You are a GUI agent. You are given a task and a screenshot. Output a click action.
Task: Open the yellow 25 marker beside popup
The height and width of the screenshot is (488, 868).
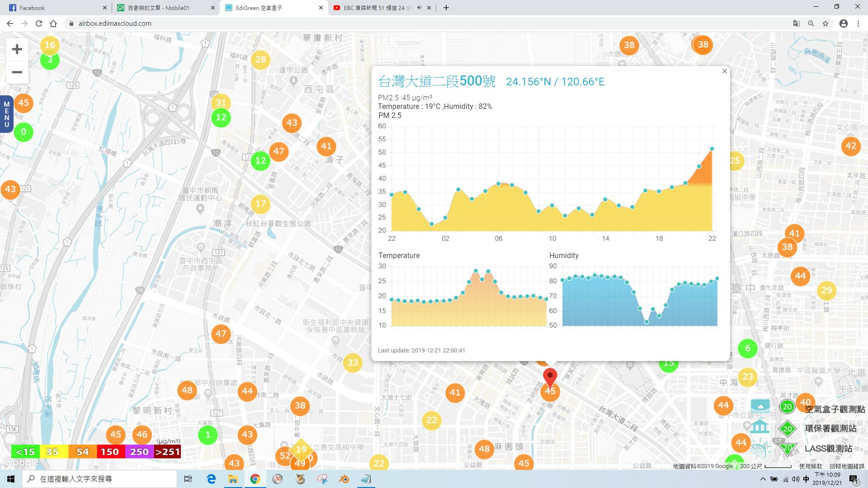click(736, 161)
